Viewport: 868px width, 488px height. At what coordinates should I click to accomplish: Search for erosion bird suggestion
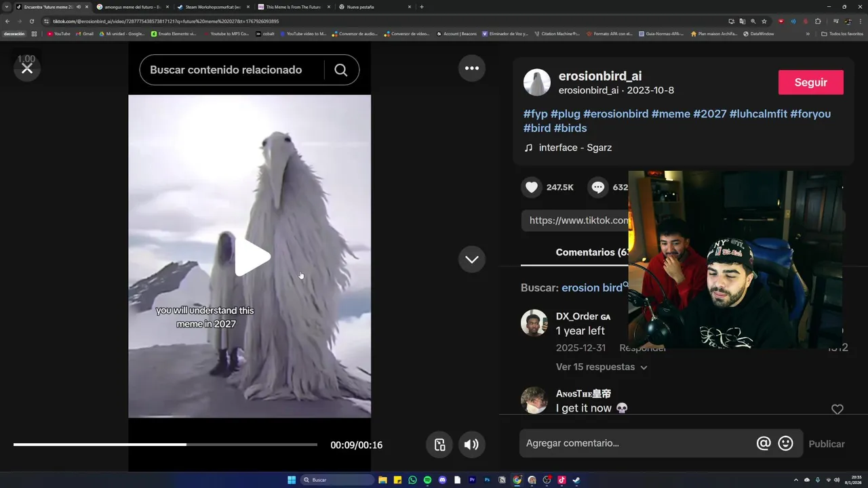tap(591, 287)
